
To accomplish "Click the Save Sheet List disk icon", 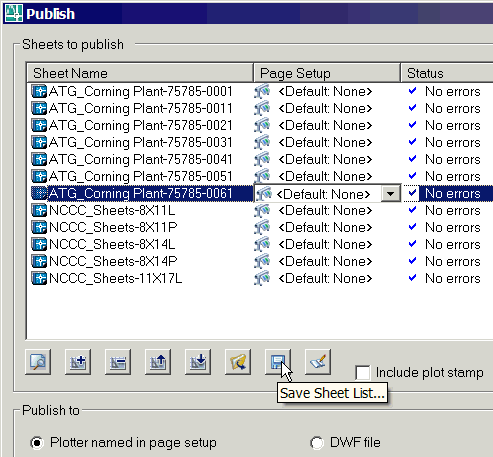I will coord(278,362).
